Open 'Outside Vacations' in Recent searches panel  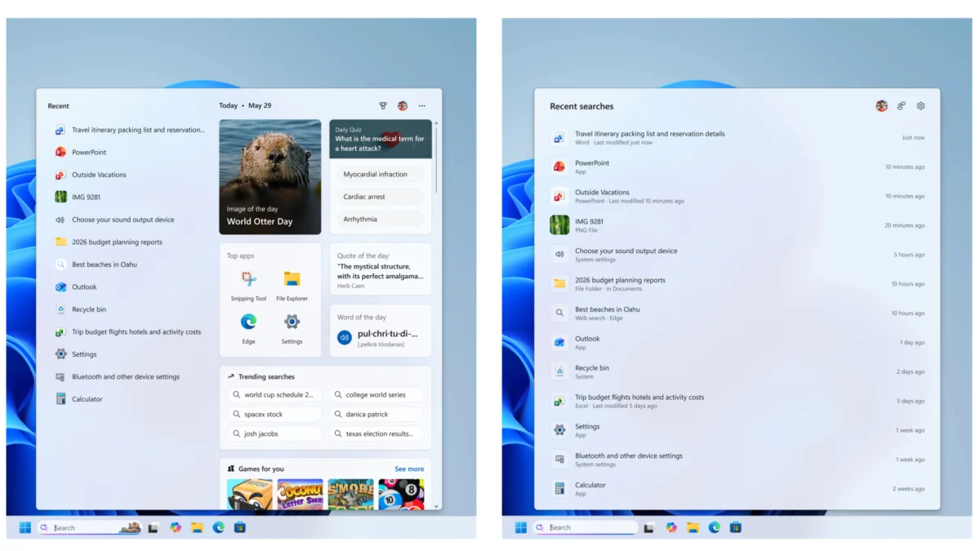click(x=737, y=196)
